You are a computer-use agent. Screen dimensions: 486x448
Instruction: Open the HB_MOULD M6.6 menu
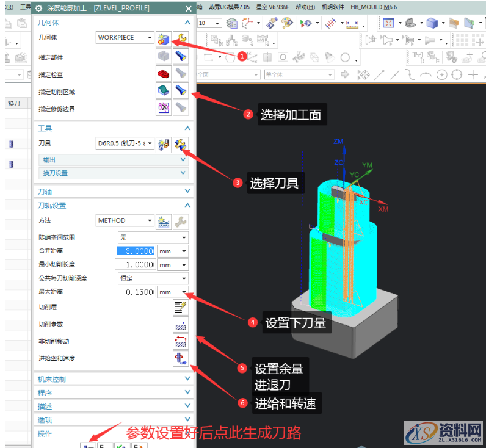374,7
